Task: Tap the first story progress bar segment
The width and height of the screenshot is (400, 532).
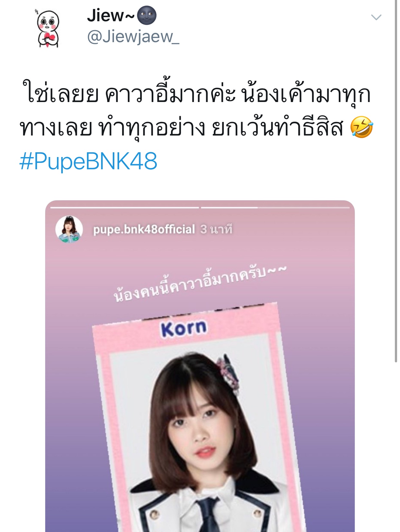Action: coord(125,208)
